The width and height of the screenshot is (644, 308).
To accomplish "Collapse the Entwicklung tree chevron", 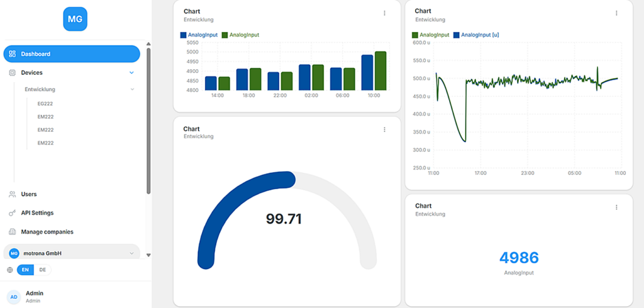I will tap(132, 89).
